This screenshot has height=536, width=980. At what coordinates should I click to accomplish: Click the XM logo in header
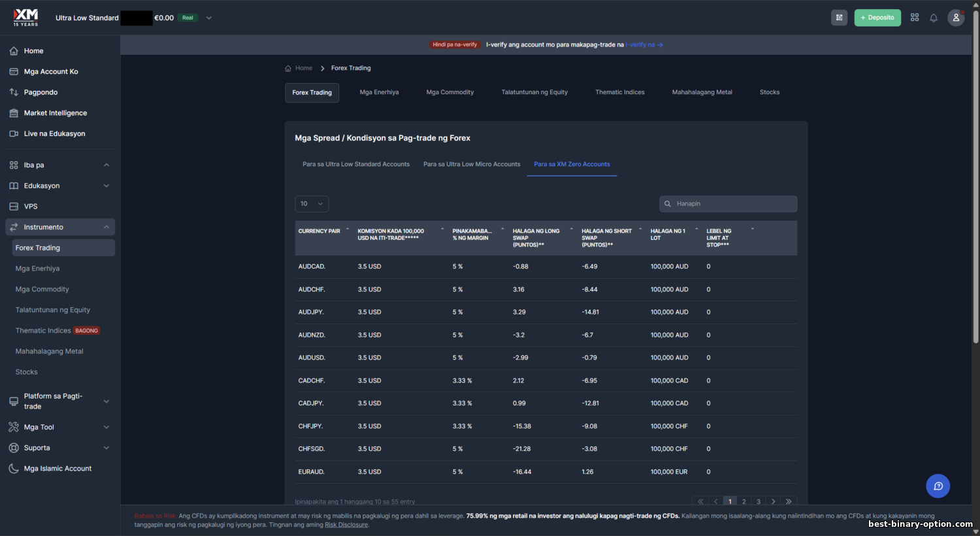(x=26, y=17)
